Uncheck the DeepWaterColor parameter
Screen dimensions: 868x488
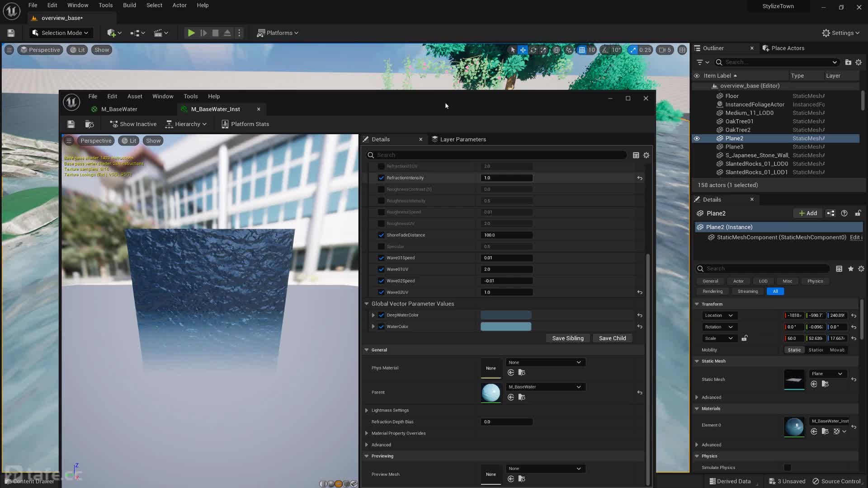point(381,315)
